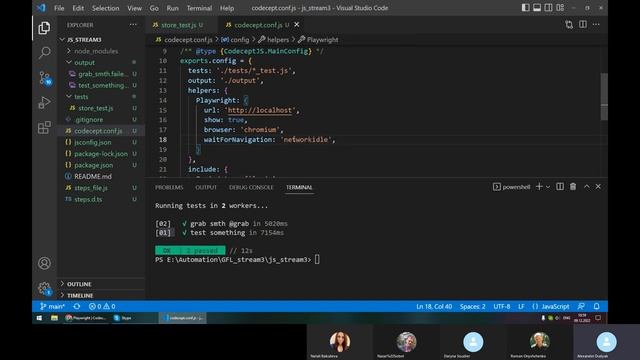Split the editor right
This screenshot has width=640, height=360.
click(583, 24)
